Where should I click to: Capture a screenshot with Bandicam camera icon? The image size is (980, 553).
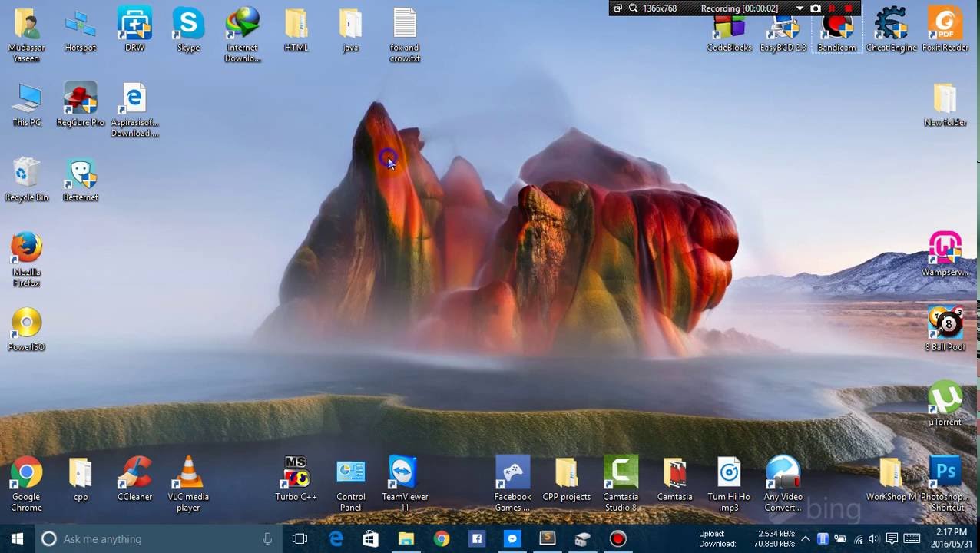point(816,8)
